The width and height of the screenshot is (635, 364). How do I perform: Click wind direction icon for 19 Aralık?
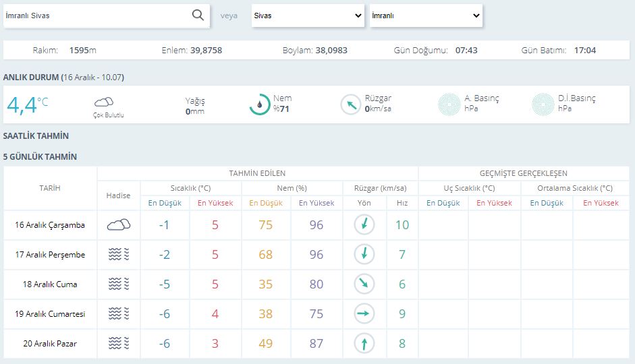[364, 313]
